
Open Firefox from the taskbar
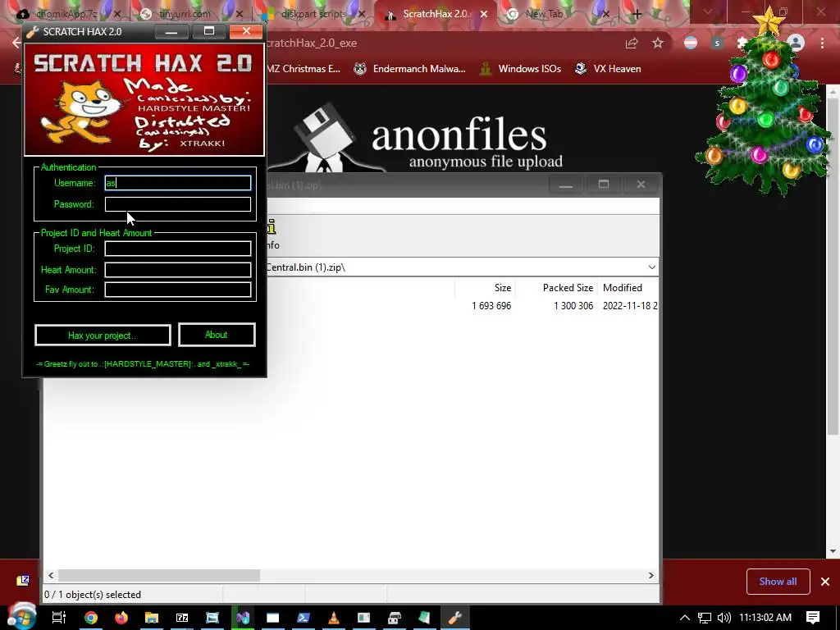point(121,618)
